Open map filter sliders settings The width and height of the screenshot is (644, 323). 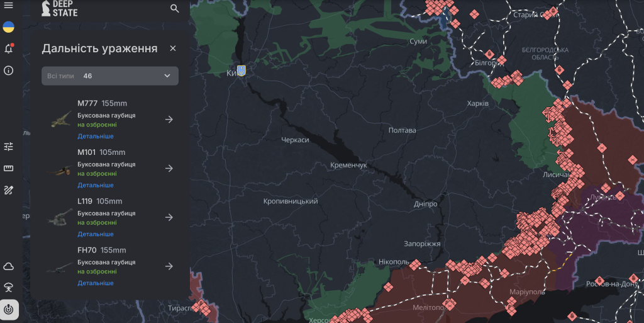[9, 147]
